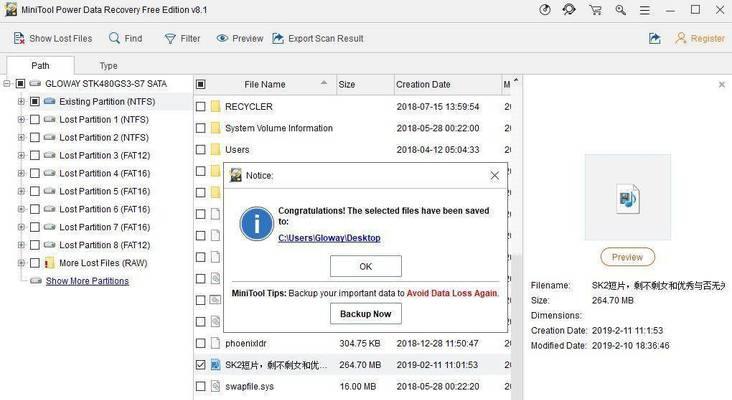Click the info icon in Notice dialog
This screenshot has height=400, width=732.
[256, 224]
